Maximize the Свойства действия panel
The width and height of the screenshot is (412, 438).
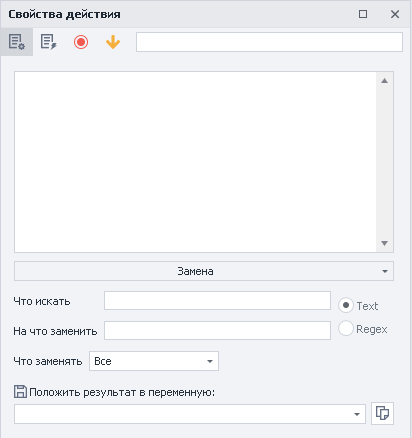click(x=363, y=14)
